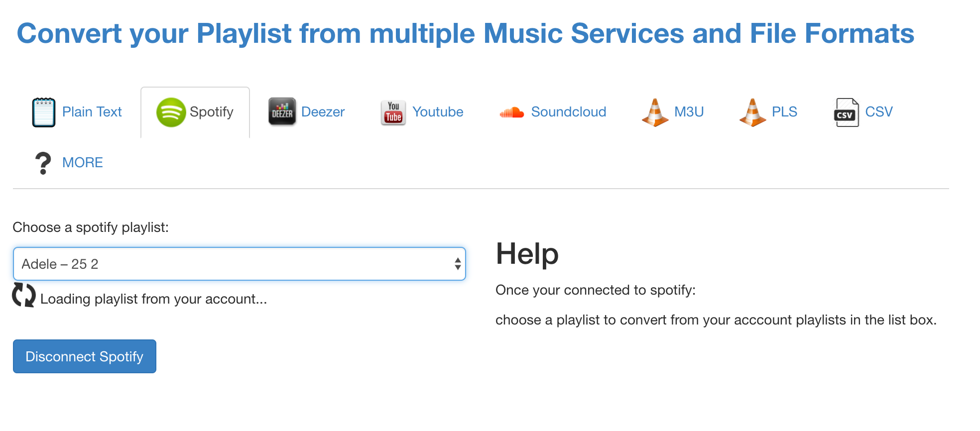Select the CSV file icon
The height and width of the screenshot is (431, 980).
(x=847, y=112)
